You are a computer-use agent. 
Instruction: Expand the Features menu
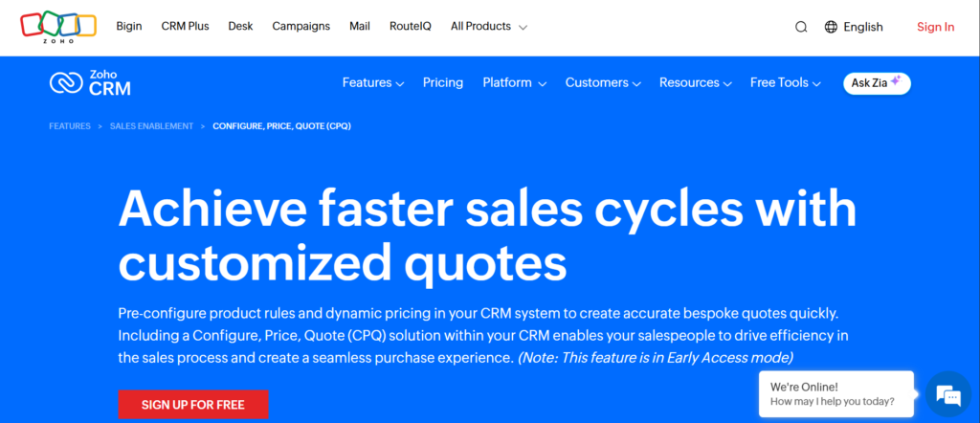372,83
